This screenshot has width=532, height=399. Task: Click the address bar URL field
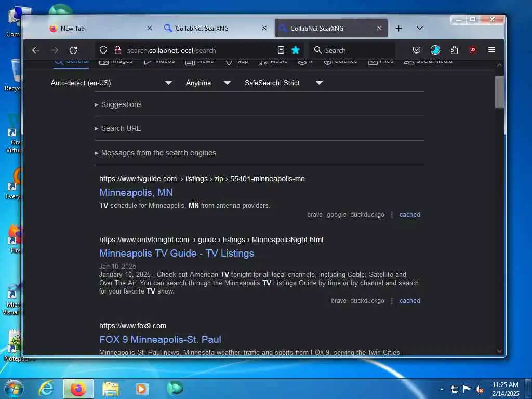(200, 50)
